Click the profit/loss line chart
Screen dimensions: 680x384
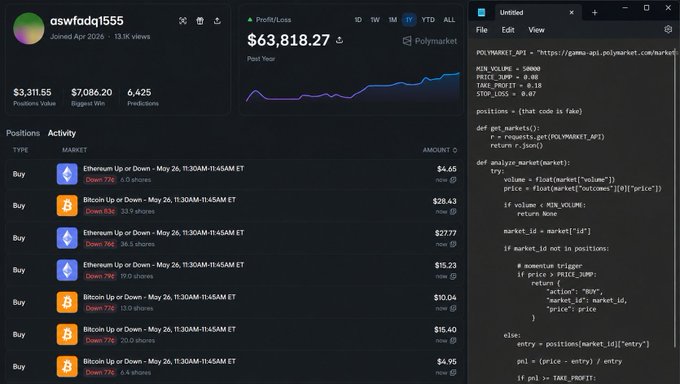353,87
